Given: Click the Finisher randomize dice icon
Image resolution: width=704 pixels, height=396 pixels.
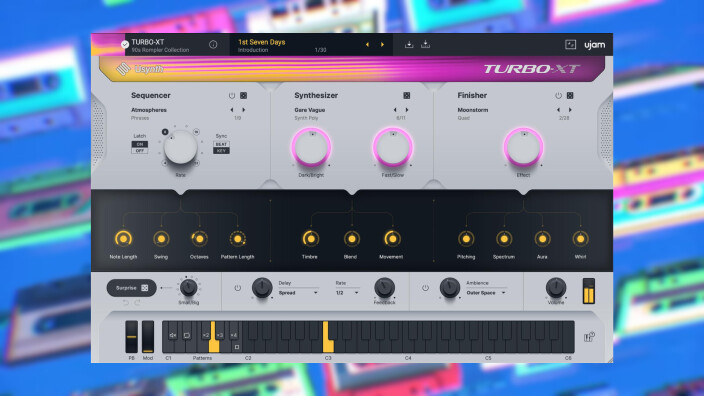Looking at the screenshot, I should 570,96.
